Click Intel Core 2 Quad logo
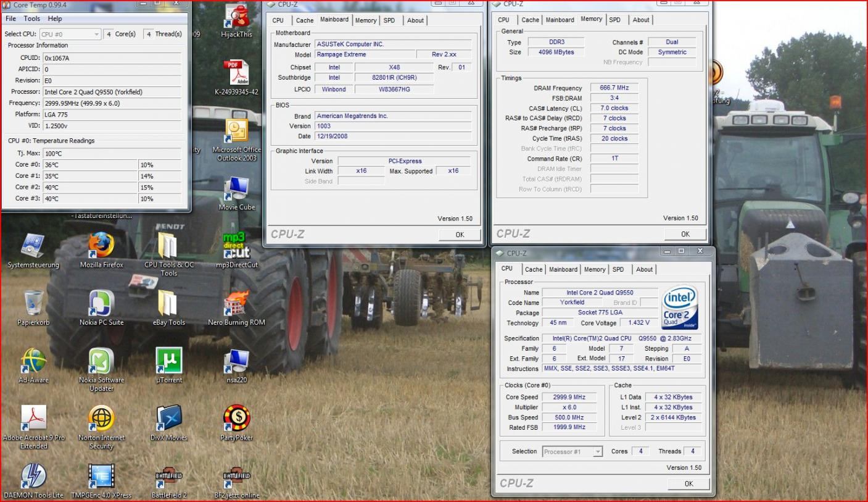 pyautogui.click(x=680, y=307)
